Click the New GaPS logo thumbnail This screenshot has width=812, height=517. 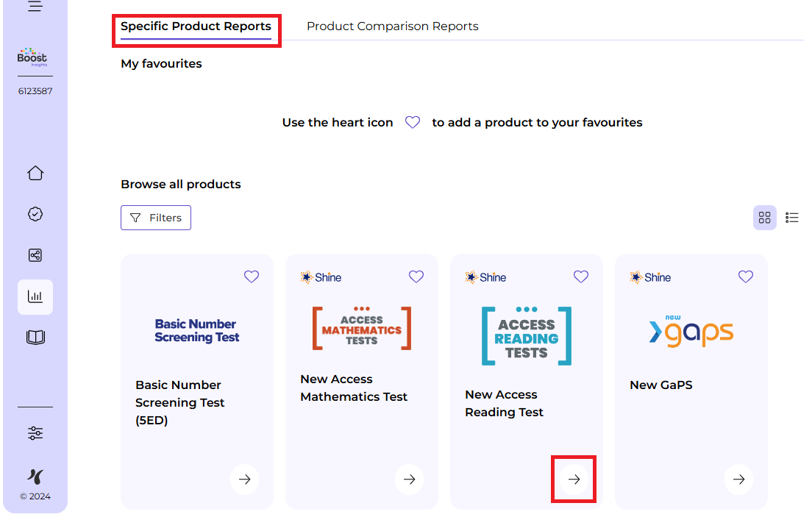tap(691, 332)
